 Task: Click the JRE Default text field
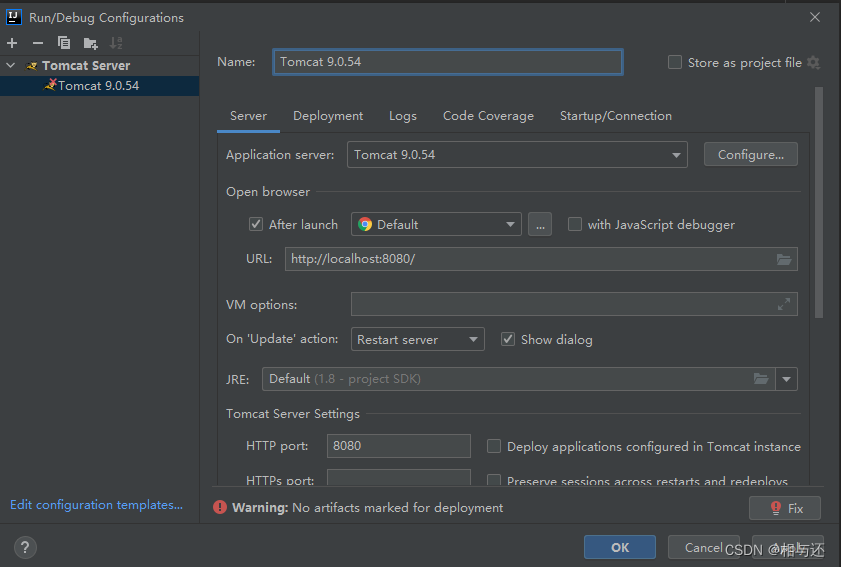[518, 379]
